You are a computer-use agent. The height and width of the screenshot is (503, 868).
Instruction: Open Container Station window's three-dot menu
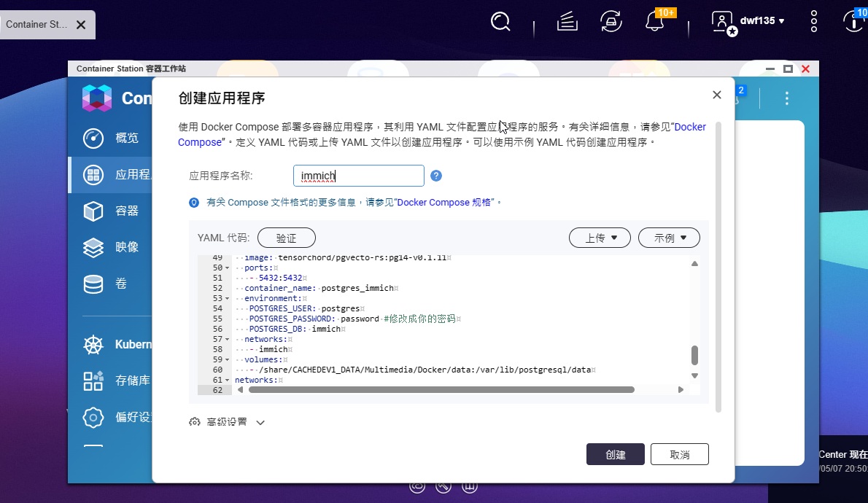786,98
